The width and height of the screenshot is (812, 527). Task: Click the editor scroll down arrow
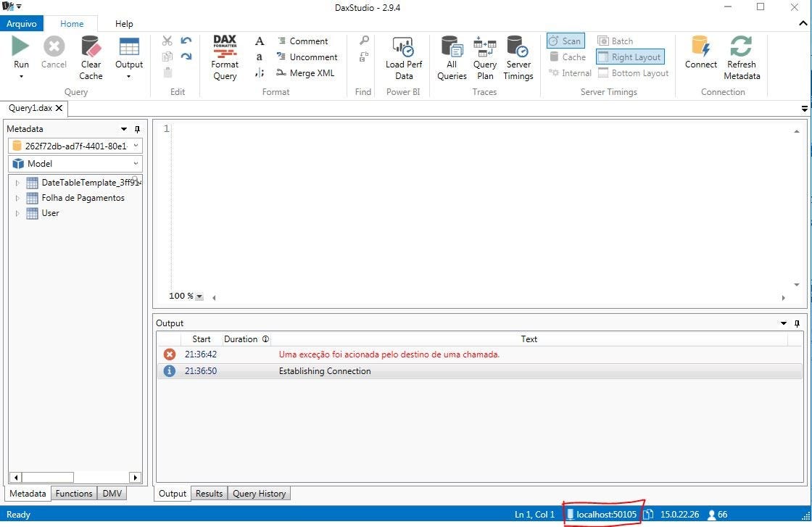[797, 285]
